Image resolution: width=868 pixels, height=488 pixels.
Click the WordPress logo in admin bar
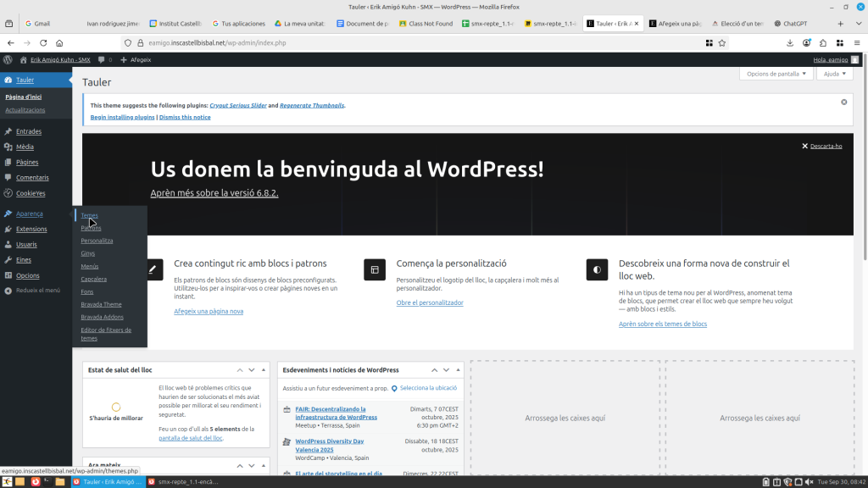[x=8, y=60]
